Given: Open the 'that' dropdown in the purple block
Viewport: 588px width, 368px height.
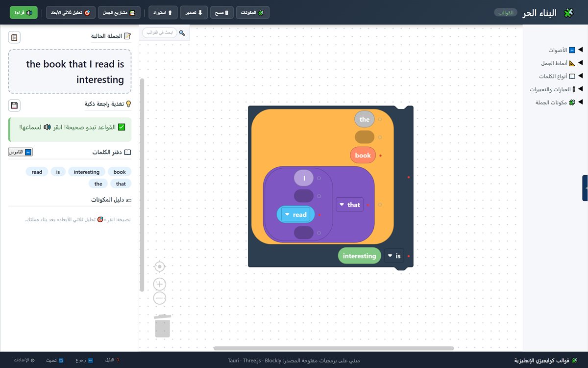Looking at the screenshot, I should point(349,205).
